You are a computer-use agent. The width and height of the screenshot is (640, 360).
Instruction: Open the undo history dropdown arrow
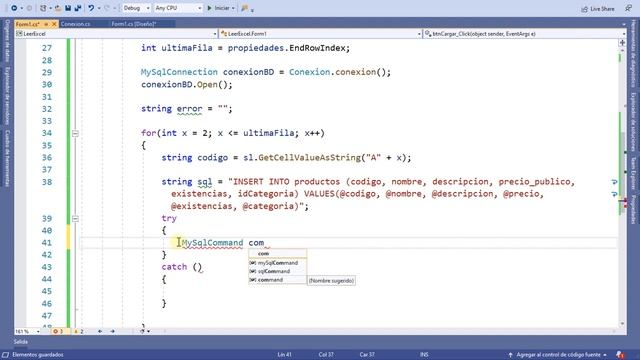pos(99,8)
